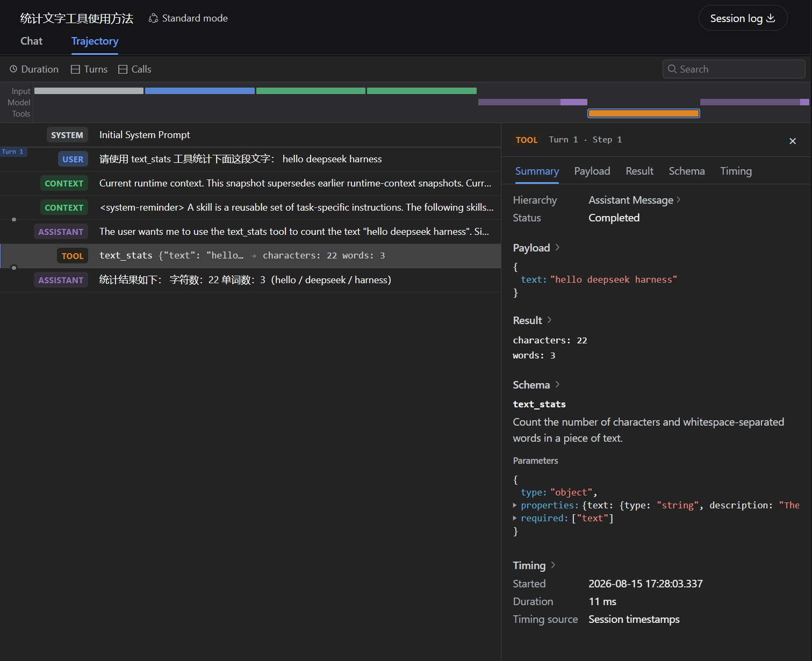Click the payload text value "hello deepseek harness"
This screenshot has width=812, height=661.
pos(614,279)
